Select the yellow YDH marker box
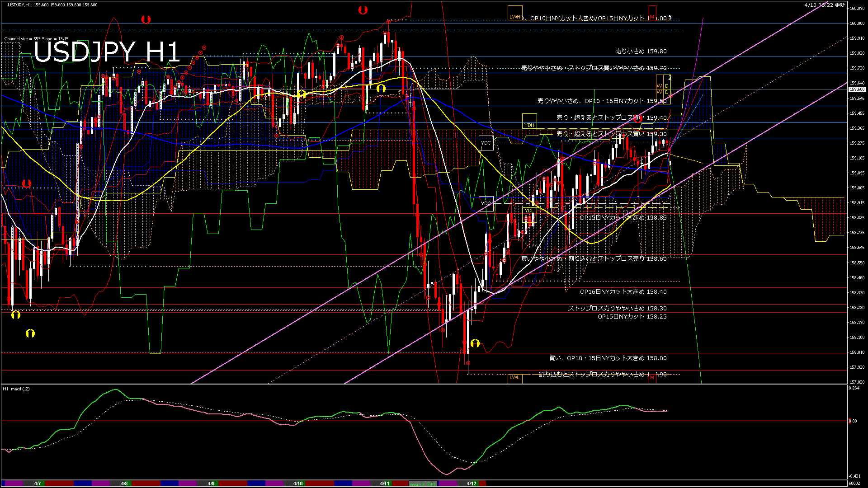Image resolution: width=868 pixels, height=488 pixels. [x=529, y=121]
